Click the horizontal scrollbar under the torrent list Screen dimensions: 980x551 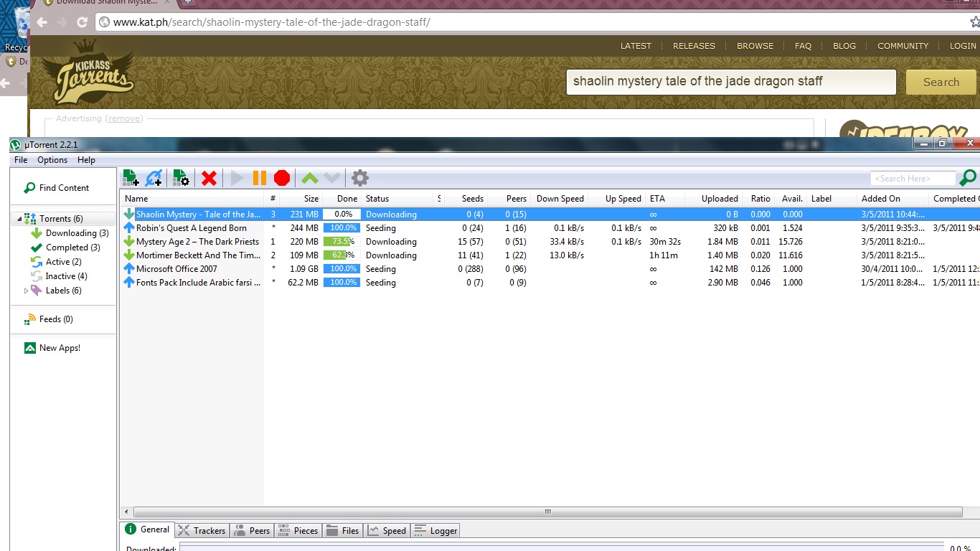pos(547,512)
